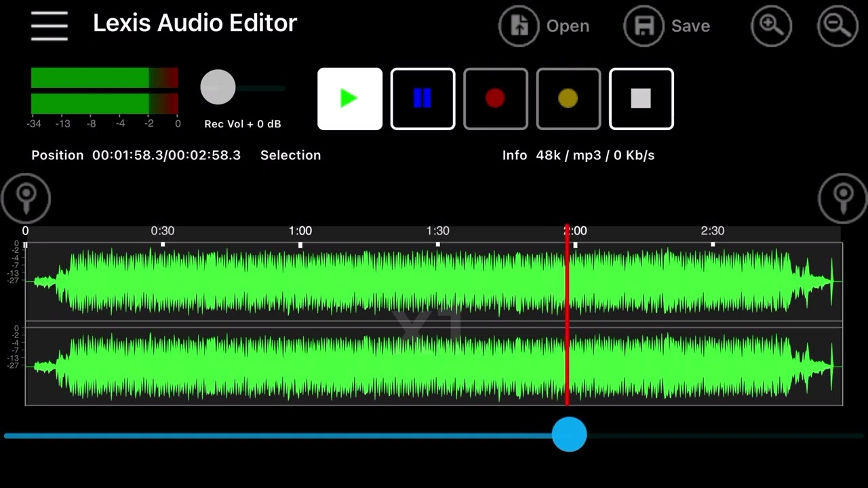
Task: Click the red playhead cursor on the waveform
Action: 567,315
